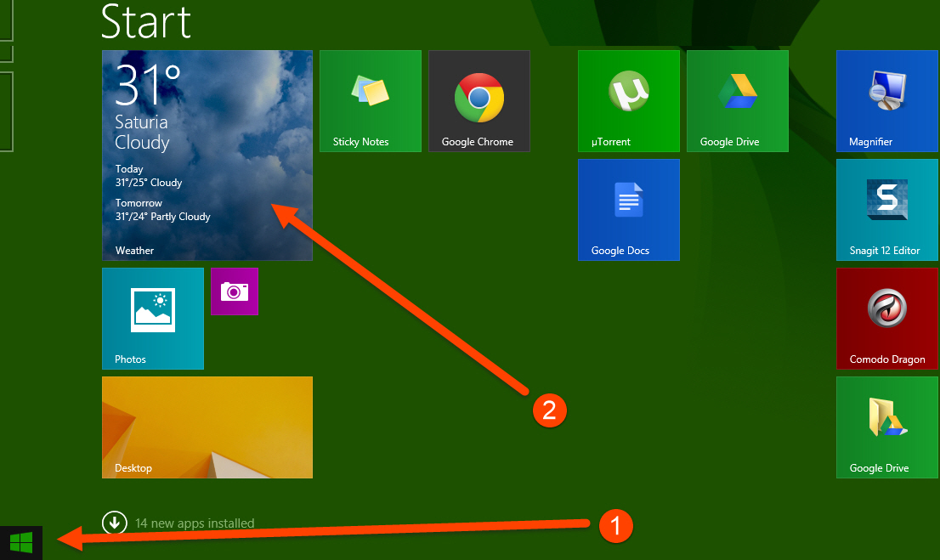Open the Photos app tile
This screenshot has width=940, height=560.
pos(152,318)
